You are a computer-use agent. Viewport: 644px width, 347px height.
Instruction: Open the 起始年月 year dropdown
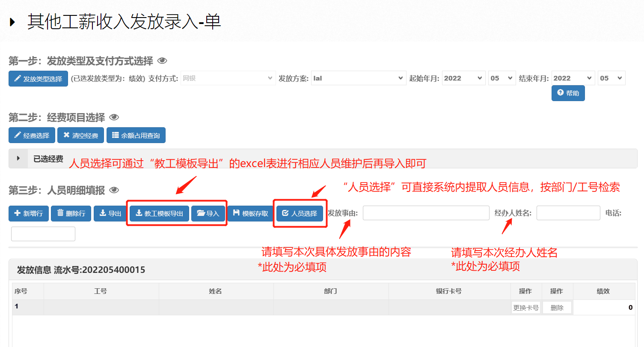coord(464,78)
